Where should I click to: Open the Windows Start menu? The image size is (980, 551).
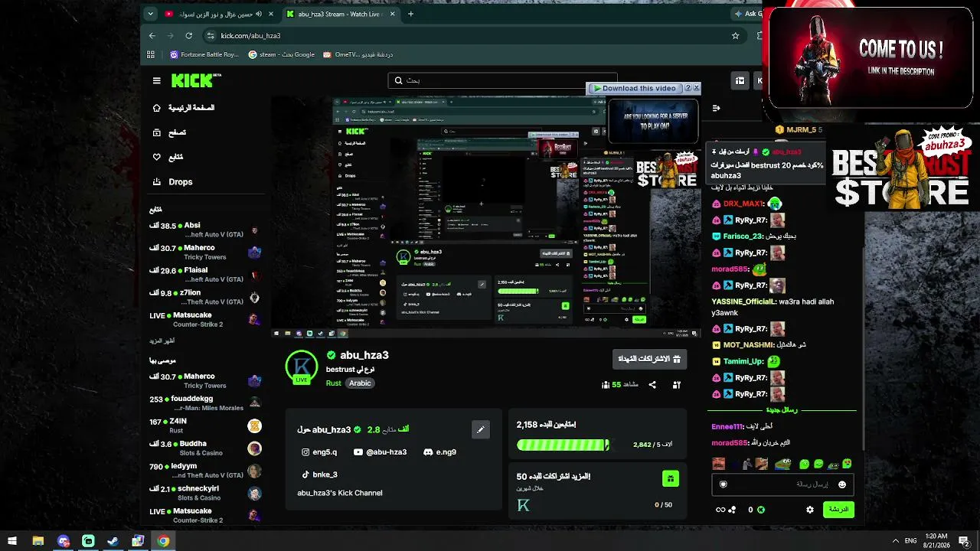click(x=12, y=541)
